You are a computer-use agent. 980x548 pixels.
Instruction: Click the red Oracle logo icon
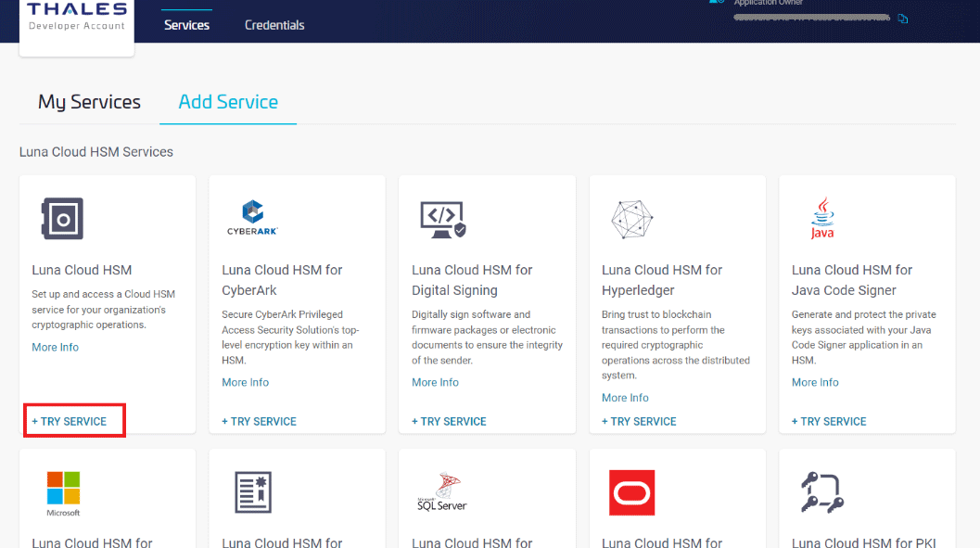pyautogui.click(x=632, y=492)
